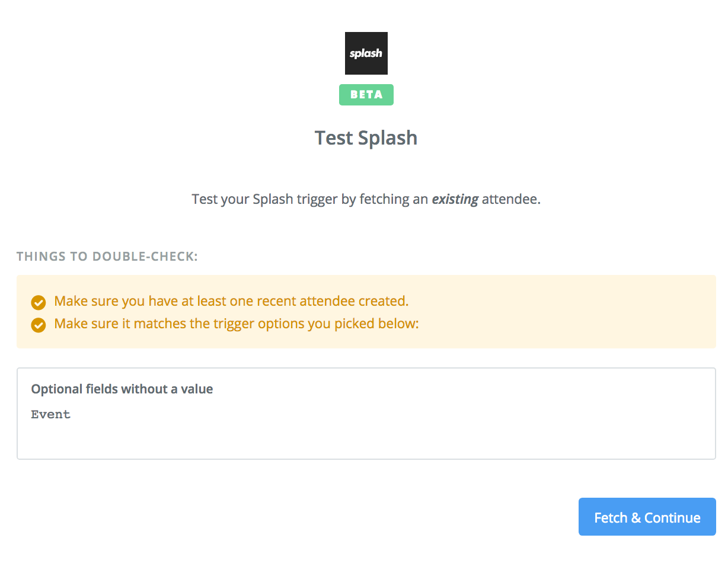Click the THINGS TO DOUBLE-CHECK label
Screen dimensions: 728x570
click(107, 257)
